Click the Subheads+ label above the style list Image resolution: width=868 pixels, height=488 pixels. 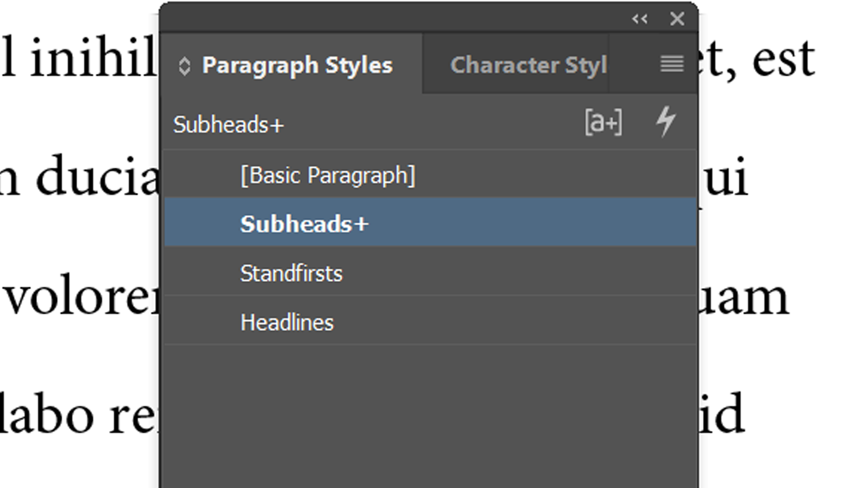tap(228, 125)
